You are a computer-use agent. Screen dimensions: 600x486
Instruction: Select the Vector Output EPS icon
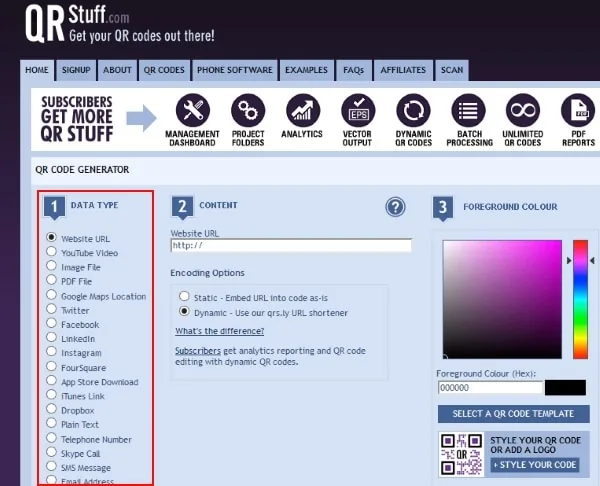(x=357, y=111)
